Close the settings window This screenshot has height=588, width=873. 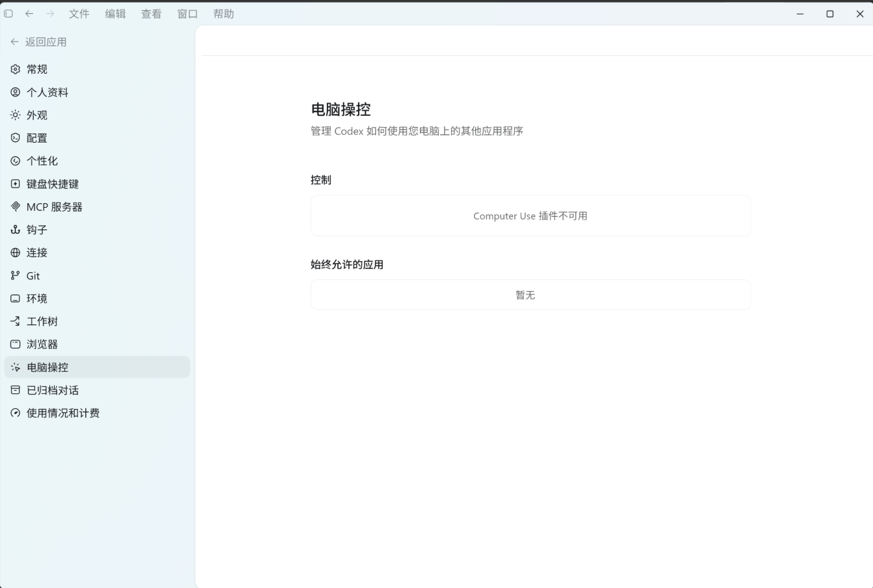(859, 14)
